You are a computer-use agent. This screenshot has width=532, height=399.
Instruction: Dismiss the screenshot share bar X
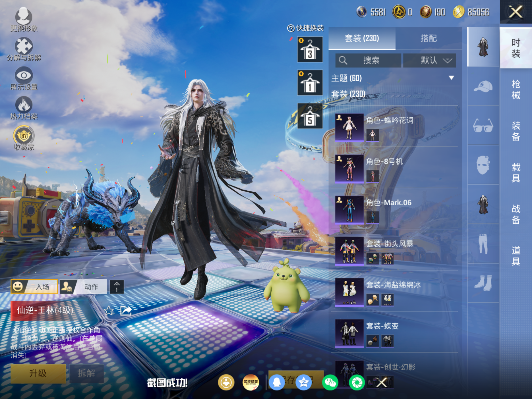pyautogui.click(x=382, y=382)
